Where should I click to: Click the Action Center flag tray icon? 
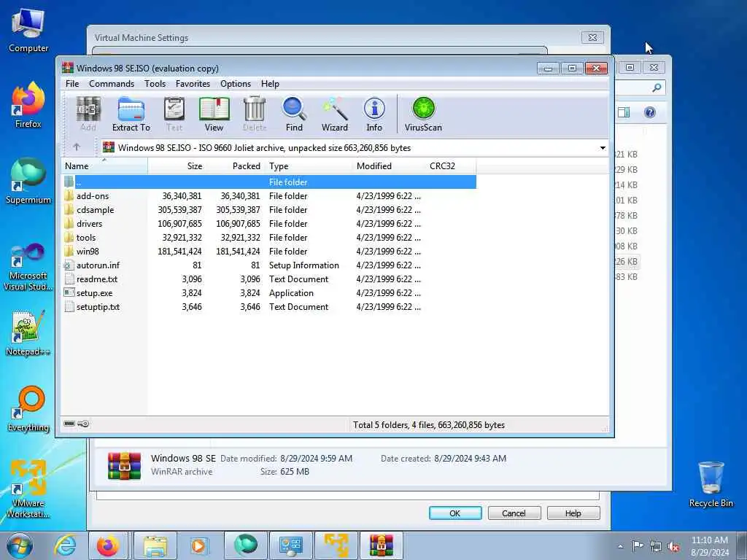(x=638, y=546)
